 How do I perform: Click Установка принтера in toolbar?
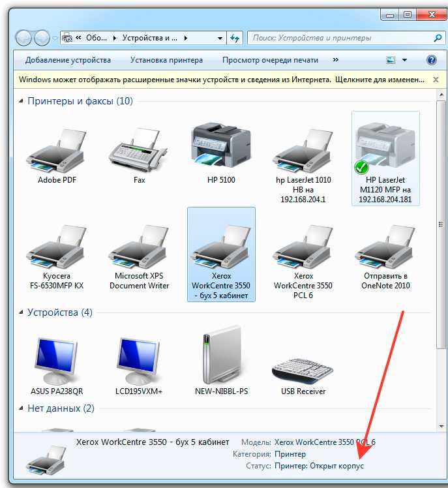166,60
